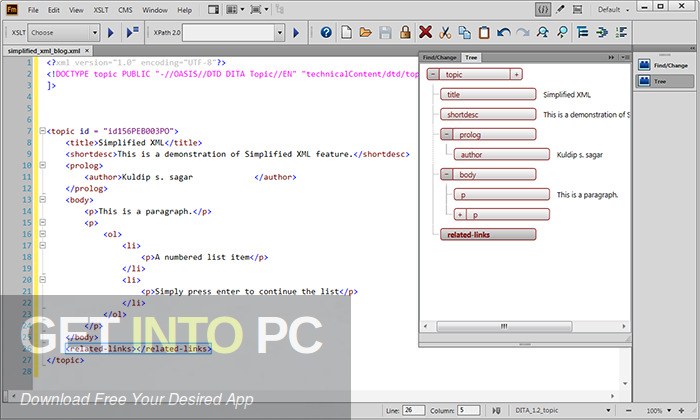700x420 pixels.
Task: Paste using the clipboard icon
Action: tap(484, 32)
